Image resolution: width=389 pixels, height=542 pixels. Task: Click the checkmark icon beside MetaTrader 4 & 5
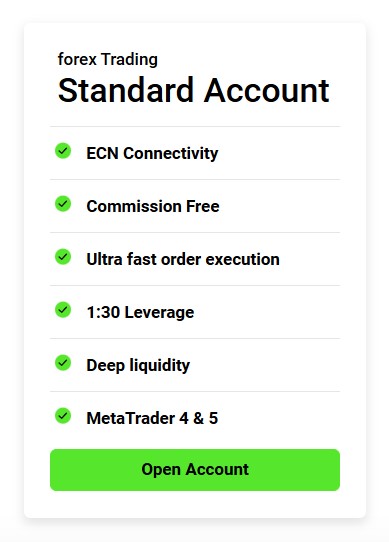click(63, 416)
